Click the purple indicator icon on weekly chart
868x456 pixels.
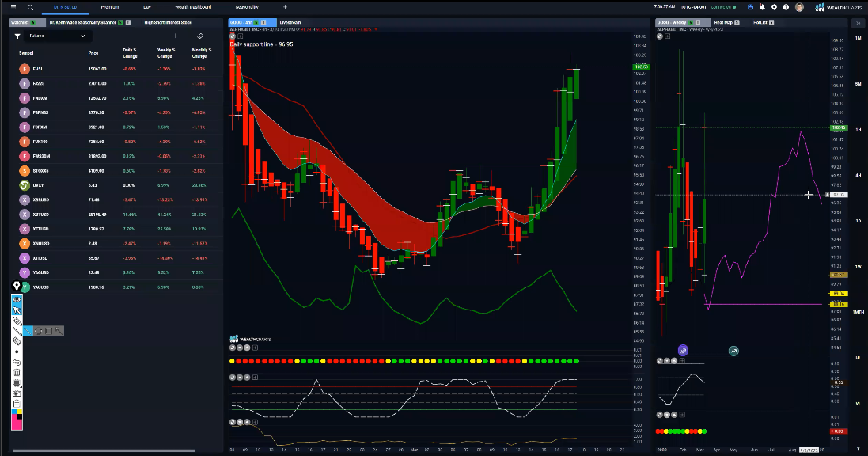tap(683, 350)
